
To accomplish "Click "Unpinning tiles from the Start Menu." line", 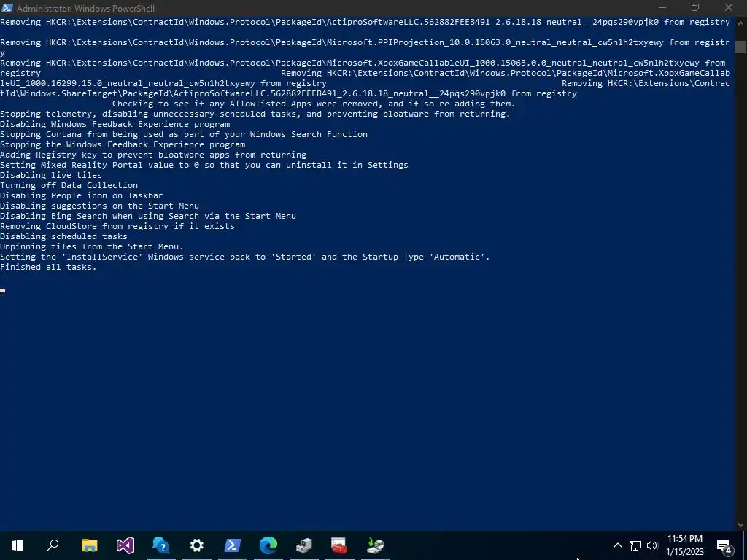I will [x=91, y=246].
